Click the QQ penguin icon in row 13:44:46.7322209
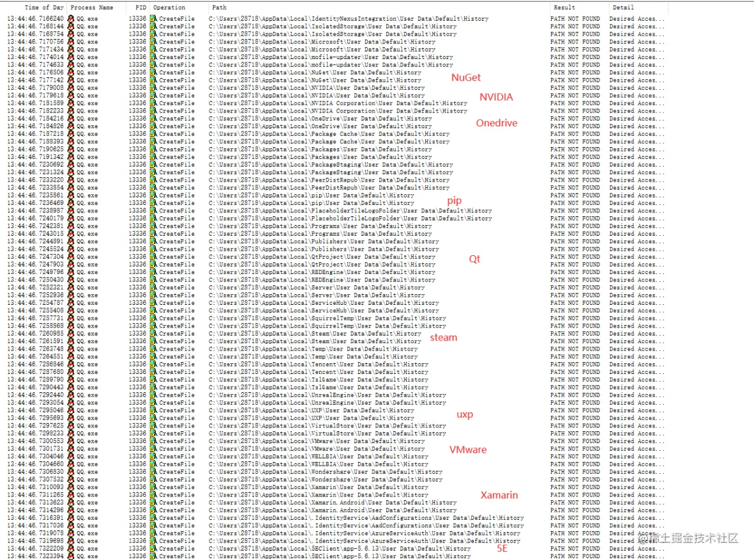Image resolution: width=754 pixels, height=560 pixels. click(x=71, y=549)
